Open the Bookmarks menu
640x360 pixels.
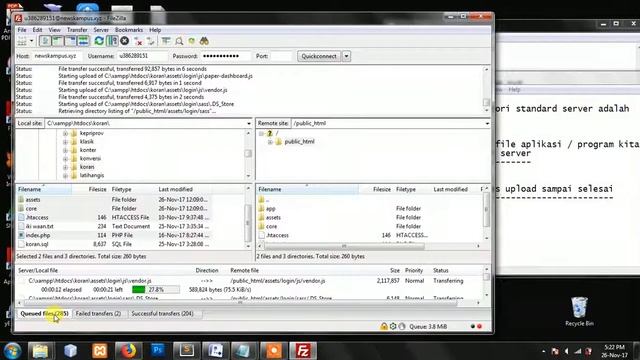click(x=129, y=30)
